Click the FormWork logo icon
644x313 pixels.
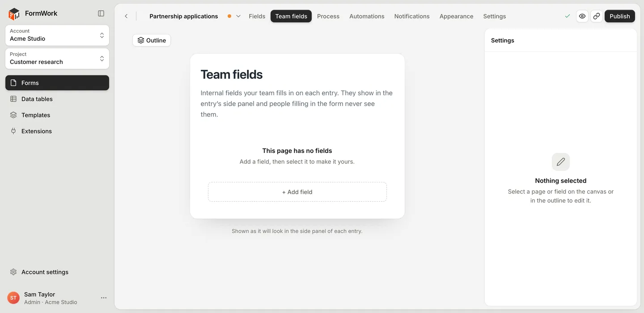[14, 14]
